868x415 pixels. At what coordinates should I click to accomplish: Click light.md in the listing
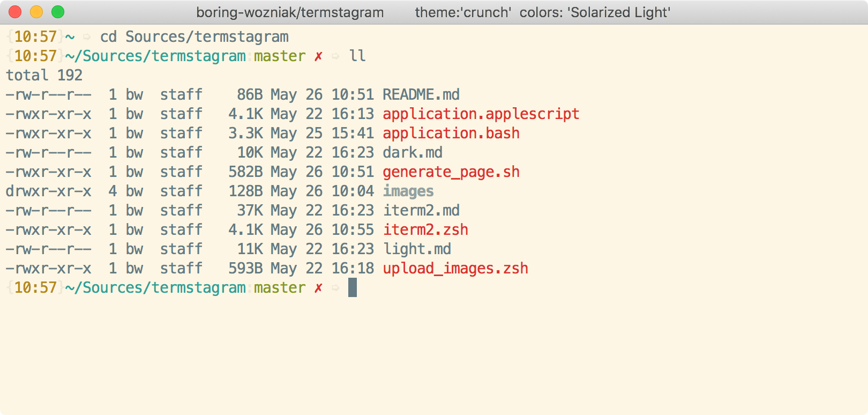[417, 249]
